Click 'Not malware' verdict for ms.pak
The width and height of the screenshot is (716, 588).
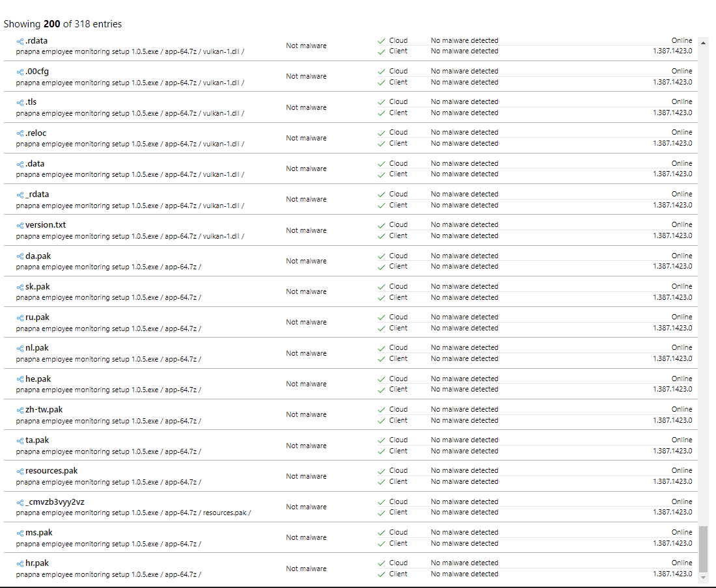coord(307,537)
